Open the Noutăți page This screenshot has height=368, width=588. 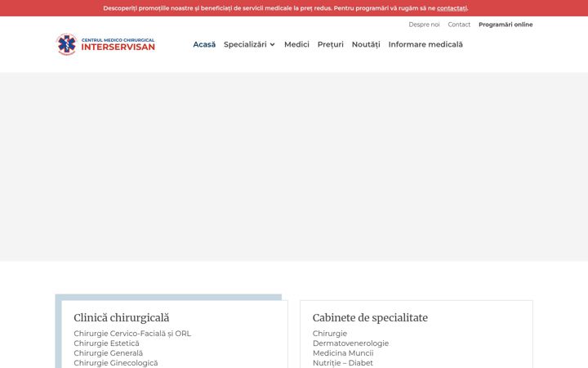click(x=366, y=44)
